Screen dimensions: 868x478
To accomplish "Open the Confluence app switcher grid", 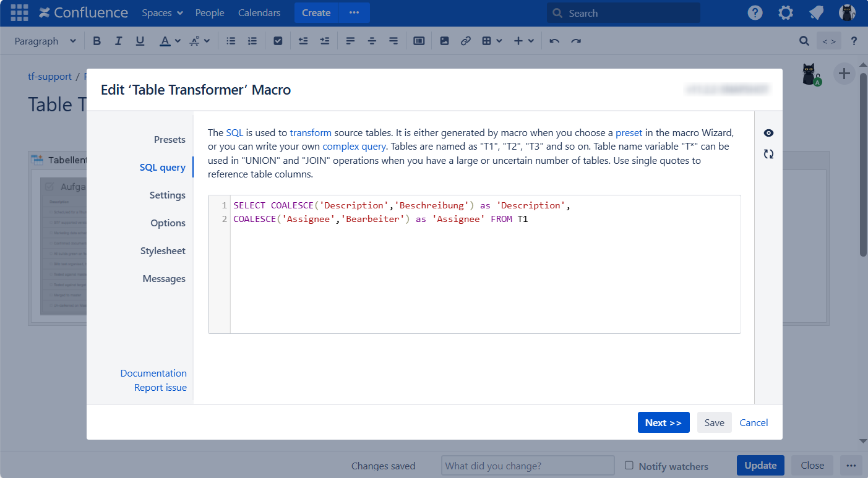I will [x=19, y=12].
